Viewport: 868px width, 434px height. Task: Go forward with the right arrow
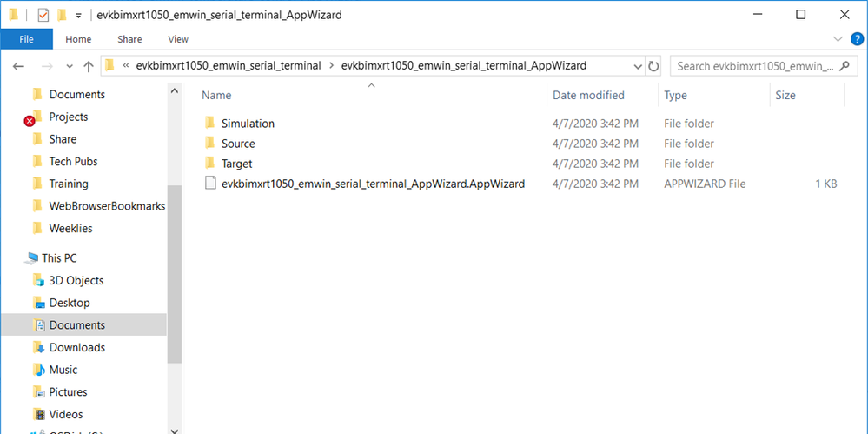[x=48, y=66]
